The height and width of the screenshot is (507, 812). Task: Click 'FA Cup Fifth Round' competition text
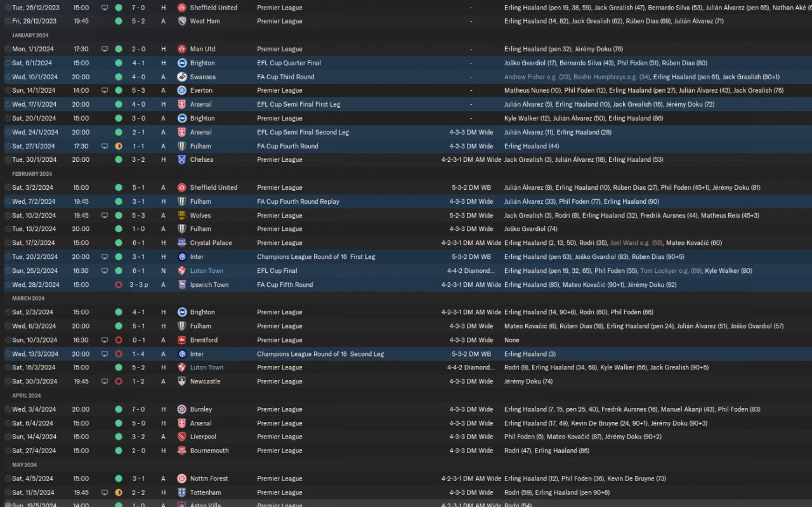pyautogui.click(x=285, y=284)
